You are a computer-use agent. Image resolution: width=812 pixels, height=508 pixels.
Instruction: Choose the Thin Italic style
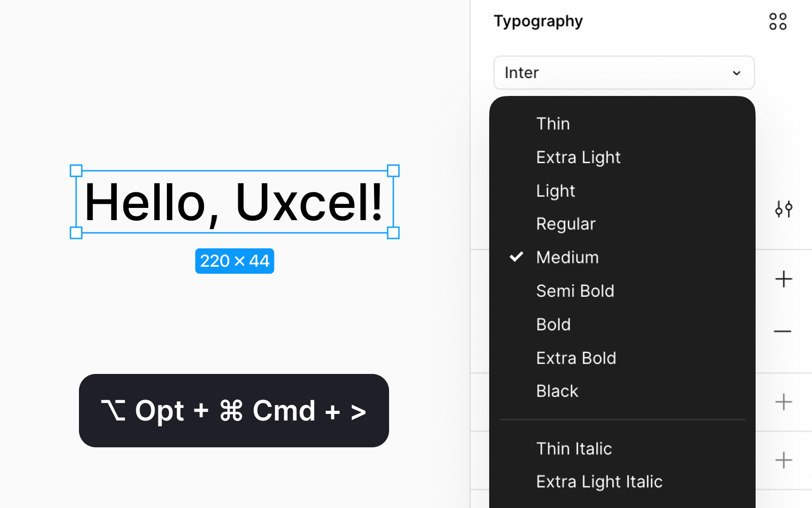pos(574,449)
